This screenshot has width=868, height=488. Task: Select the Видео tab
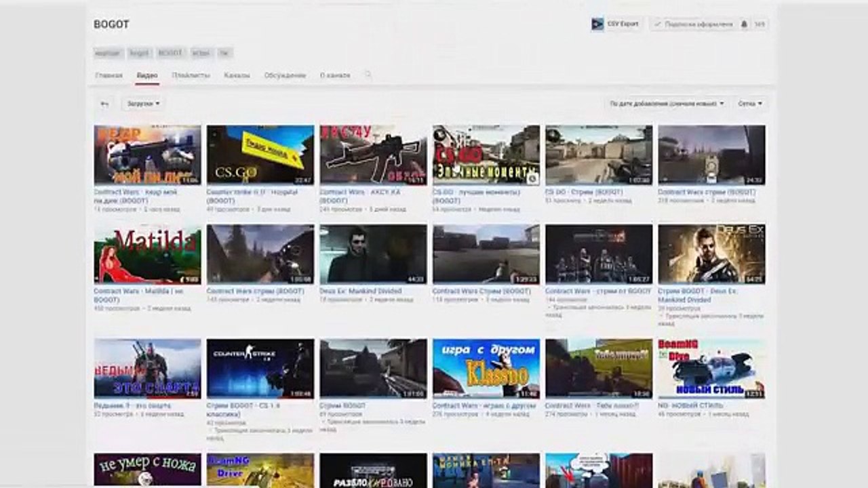147,75
